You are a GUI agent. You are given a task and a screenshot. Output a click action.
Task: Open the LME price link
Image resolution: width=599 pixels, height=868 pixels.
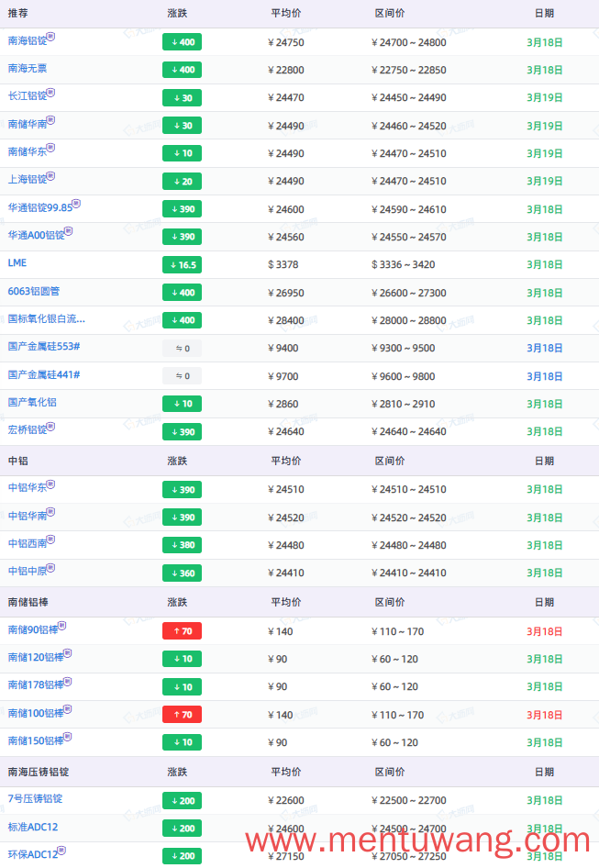[x=17, y=263]
